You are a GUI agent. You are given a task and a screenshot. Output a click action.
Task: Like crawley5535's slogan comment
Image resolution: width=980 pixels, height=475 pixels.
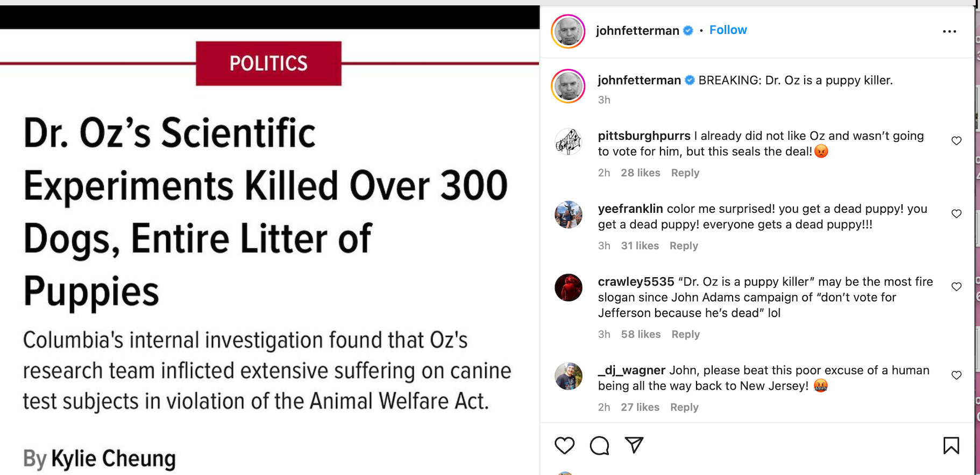(x=956, y=286)
